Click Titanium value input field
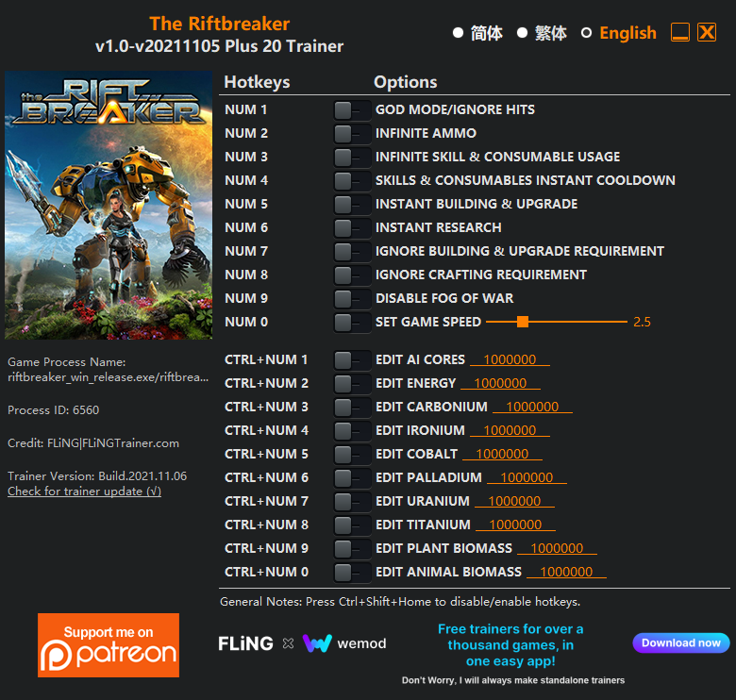This screenshot has width=736, height=700. pos(515,525)
